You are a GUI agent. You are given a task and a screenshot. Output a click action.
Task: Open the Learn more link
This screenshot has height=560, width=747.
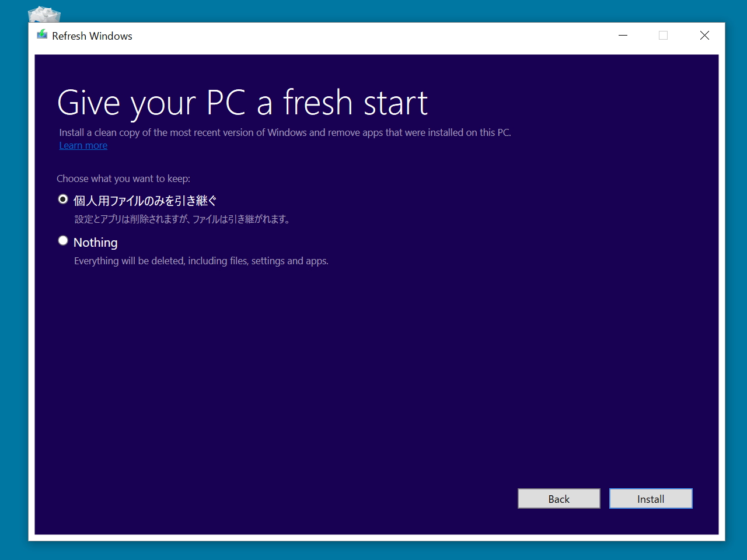[x=83, y=145]
